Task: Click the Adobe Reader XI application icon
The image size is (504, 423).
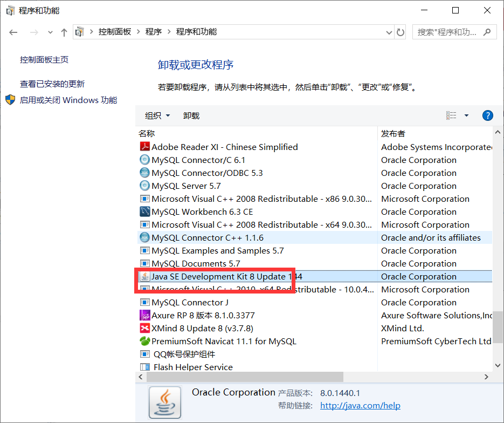Action: [144, 146]
